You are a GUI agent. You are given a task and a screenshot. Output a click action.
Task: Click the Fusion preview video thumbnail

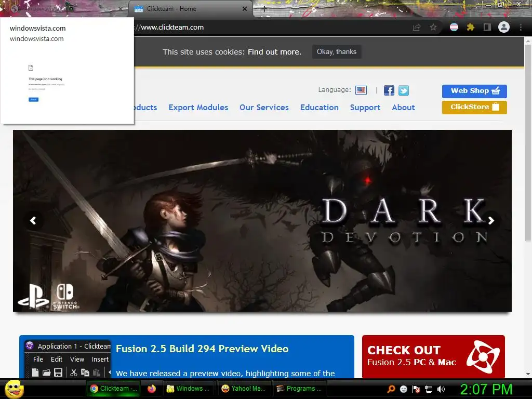tap(68, 359)
